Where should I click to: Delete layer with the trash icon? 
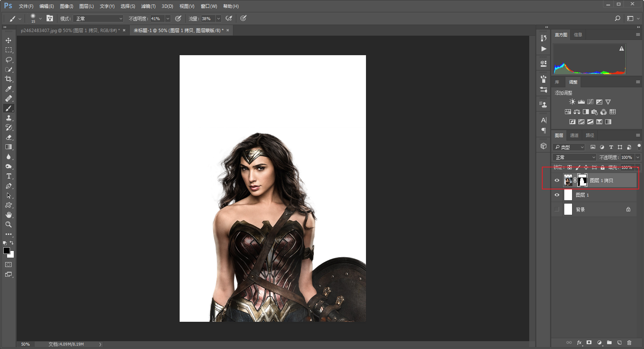(629, 343)
